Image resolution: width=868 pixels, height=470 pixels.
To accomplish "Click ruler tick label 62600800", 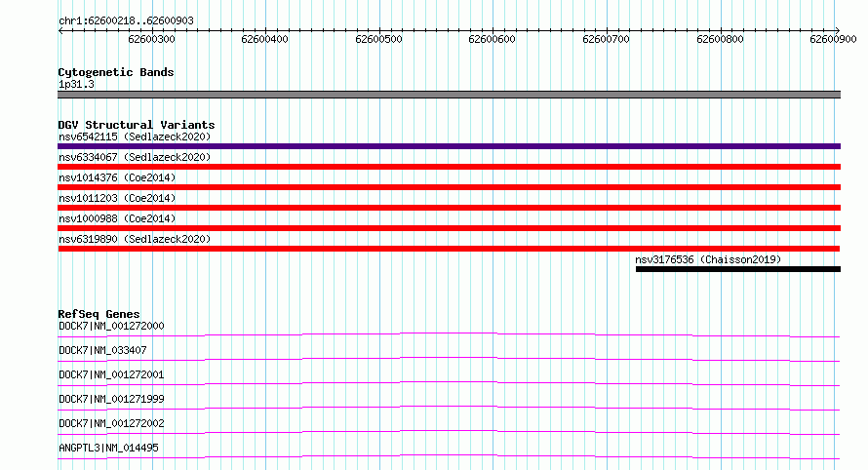I will pyautogui.click(x=720, y=39).
